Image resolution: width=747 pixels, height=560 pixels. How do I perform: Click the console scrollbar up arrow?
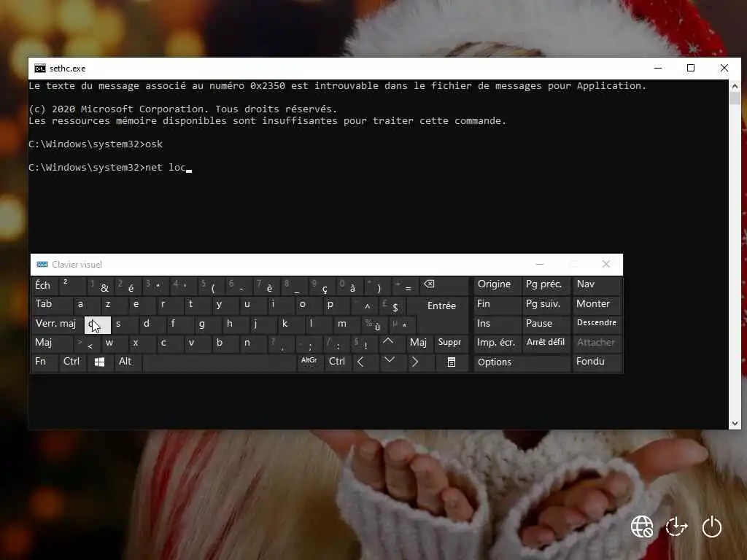[735, 86]
